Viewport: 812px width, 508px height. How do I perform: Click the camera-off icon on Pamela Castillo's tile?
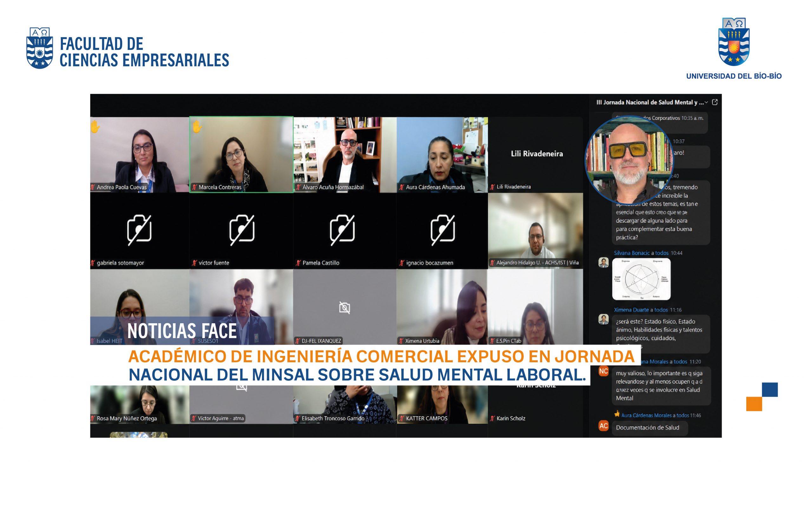pyautogui.click(x=342, y=230)
